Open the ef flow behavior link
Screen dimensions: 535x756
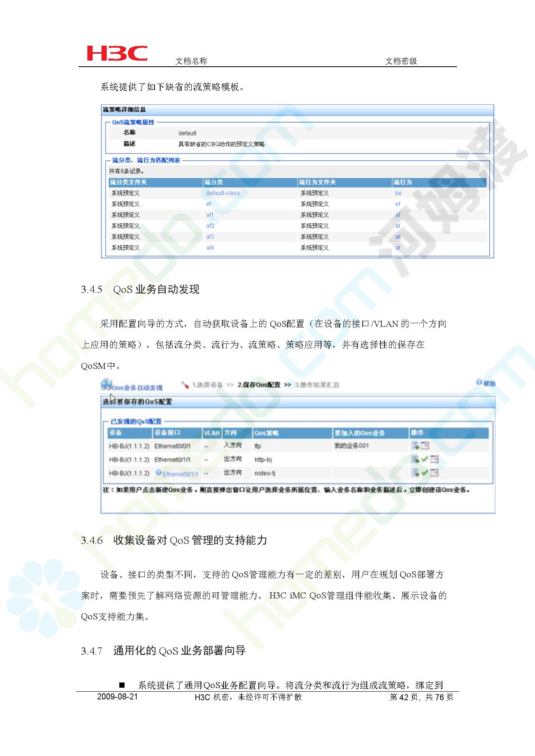tap(398, 204)
